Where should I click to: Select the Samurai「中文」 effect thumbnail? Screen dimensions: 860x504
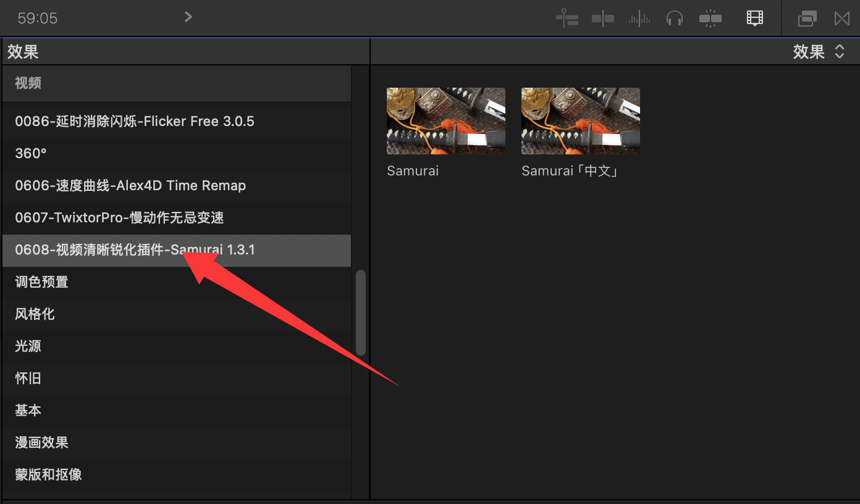pos(580,121)
